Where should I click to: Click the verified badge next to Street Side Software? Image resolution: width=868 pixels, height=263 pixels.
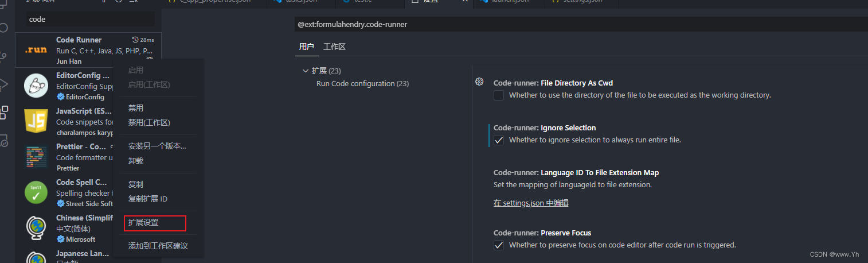click(60, 203)
